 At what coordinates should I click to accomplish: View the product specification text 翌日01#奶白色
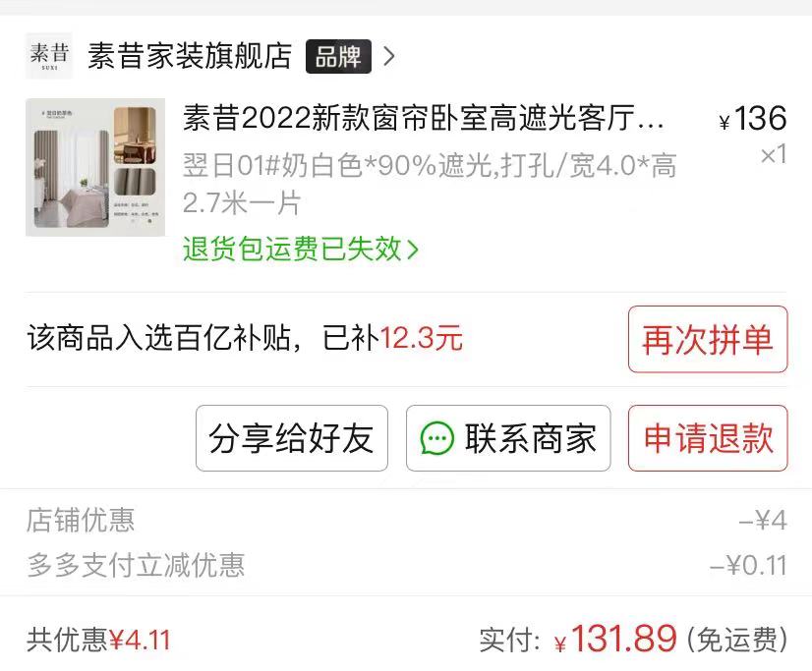point(430,184)
